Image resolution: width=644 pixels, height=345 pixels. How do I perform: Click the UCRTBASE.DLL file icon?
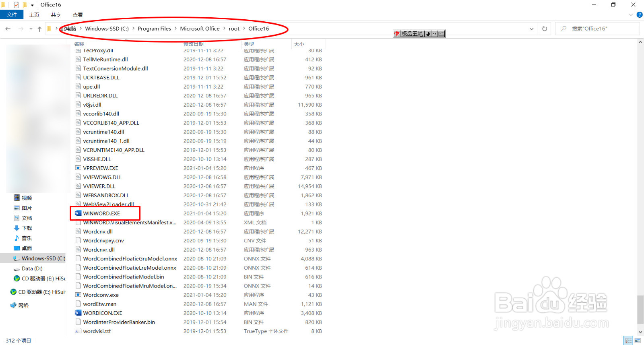pos(78,77)
